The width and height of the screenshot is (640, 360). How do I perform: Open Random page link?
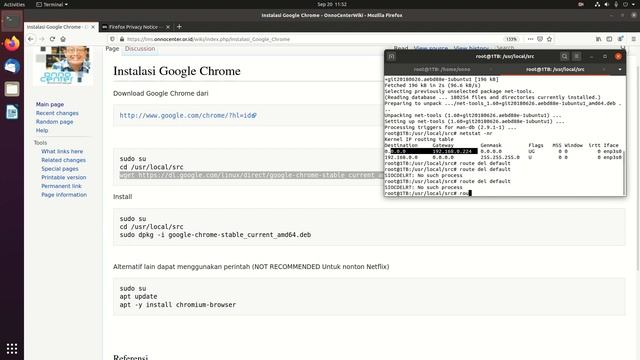click(x=55, y=122)
